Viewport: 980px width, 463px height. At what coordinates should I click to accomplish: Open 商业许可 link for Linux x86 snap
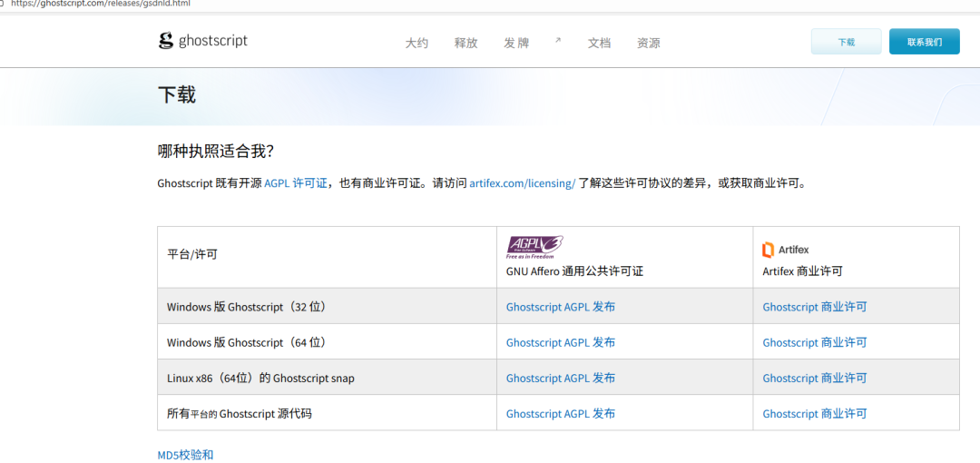tap(814, 378)
